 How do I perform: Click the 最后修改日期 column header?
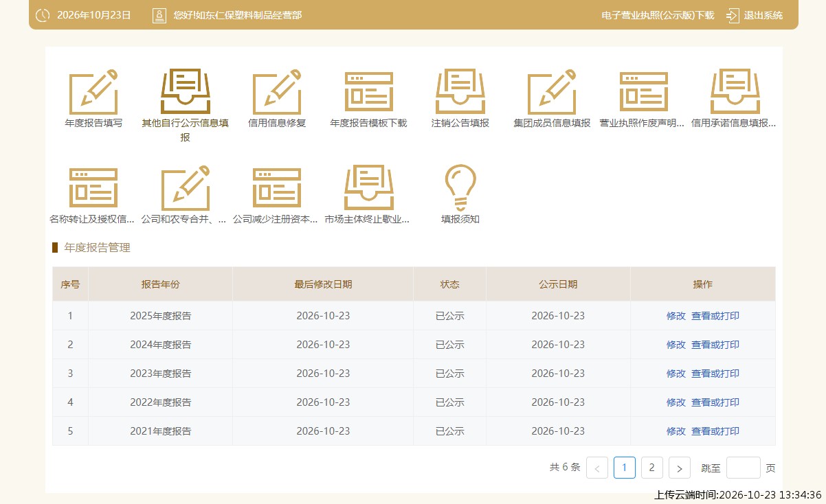tap(323, 284)
